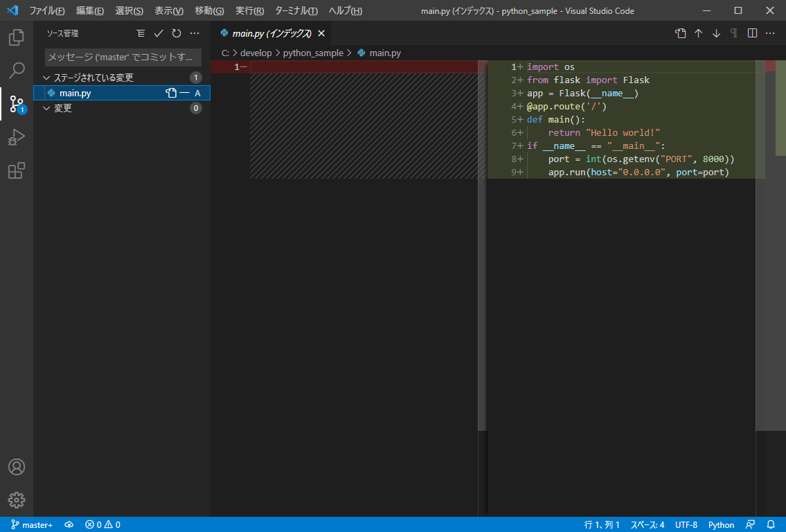Image resolution: width=786 pixels, height=532 pixels.
Task: Click the refresh icon in source control header
Action: click(177, 33)
